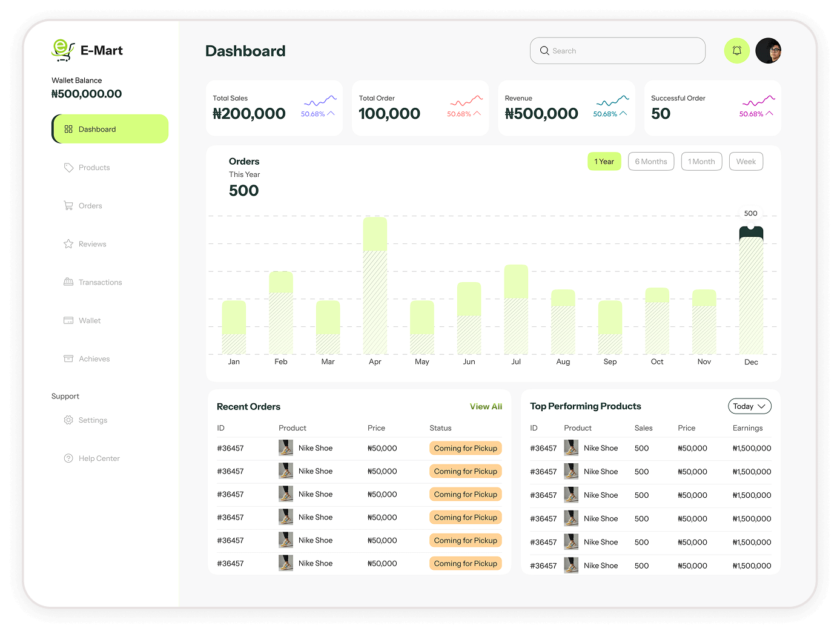Switch chart range to 6 Months
The height and width of the screenshot is (634, 840).
(650, 162)
